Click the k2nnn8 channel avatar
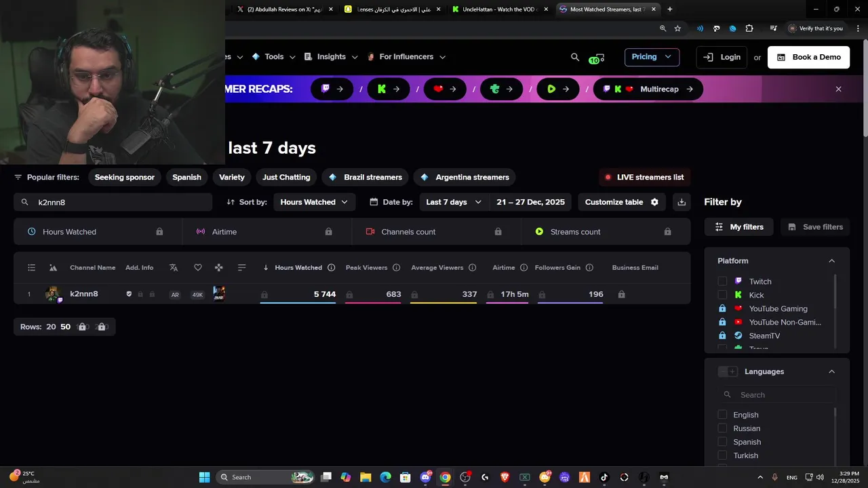868x488 pixels. pos(53,294)
